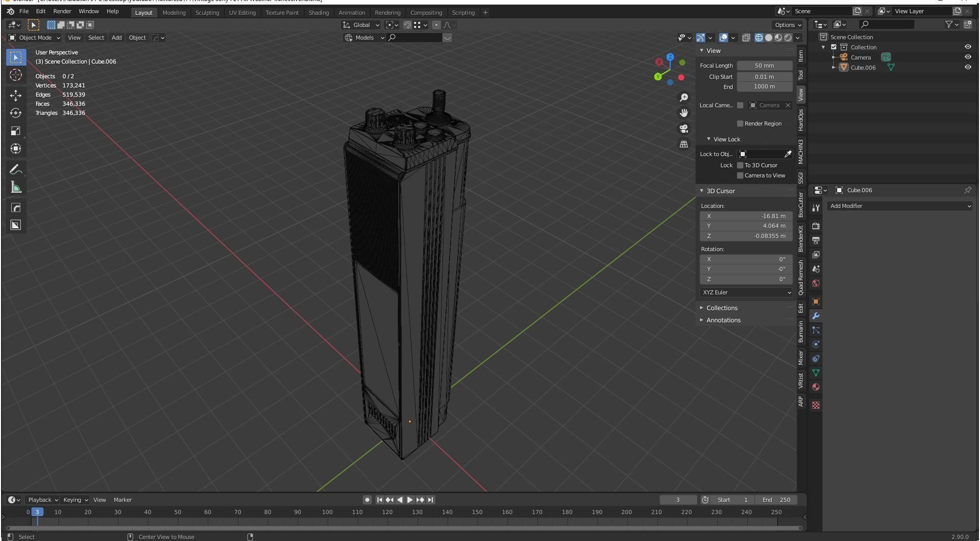Toggle Collection exclude checkbox in outliner
This screenshot has width=980, height=541.
834,47
